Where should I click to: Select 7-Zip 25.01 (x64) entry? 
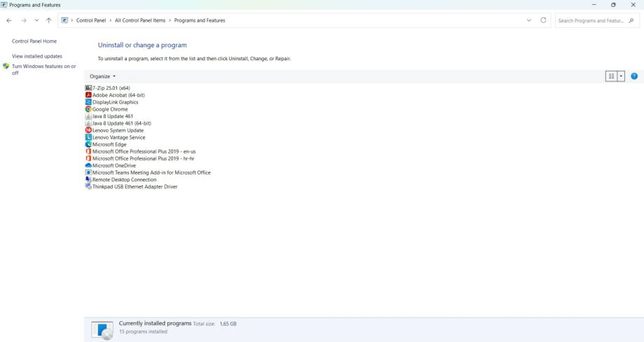click(x=111, y=88)
